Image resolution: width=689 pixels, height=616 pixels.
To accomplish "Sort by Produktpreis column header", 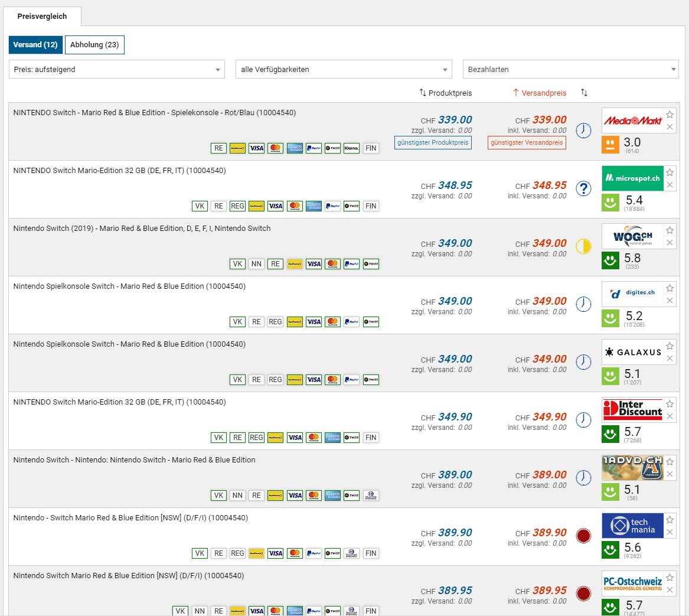I will (446, 93).
